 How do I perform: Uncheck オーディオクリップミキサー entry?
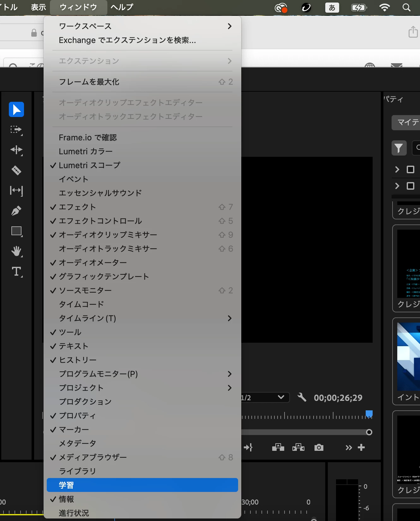(x=142, y=235)
